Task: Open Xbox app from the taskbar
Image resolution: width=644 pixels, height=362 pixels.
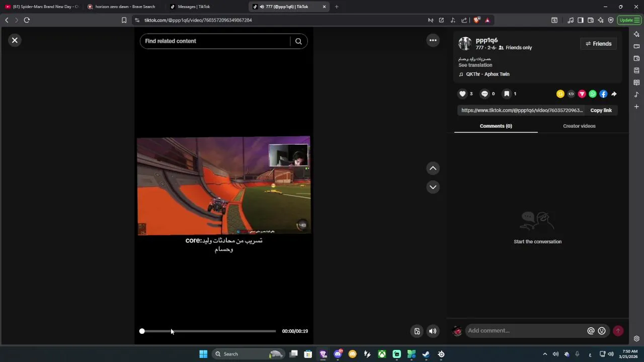Action: [x=382, y=354]
